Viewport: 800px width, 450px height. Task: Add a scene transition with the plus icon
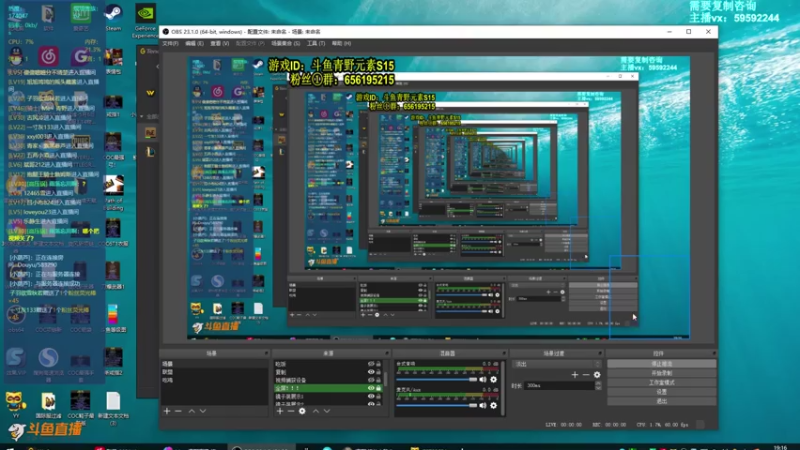click(575, 374)
